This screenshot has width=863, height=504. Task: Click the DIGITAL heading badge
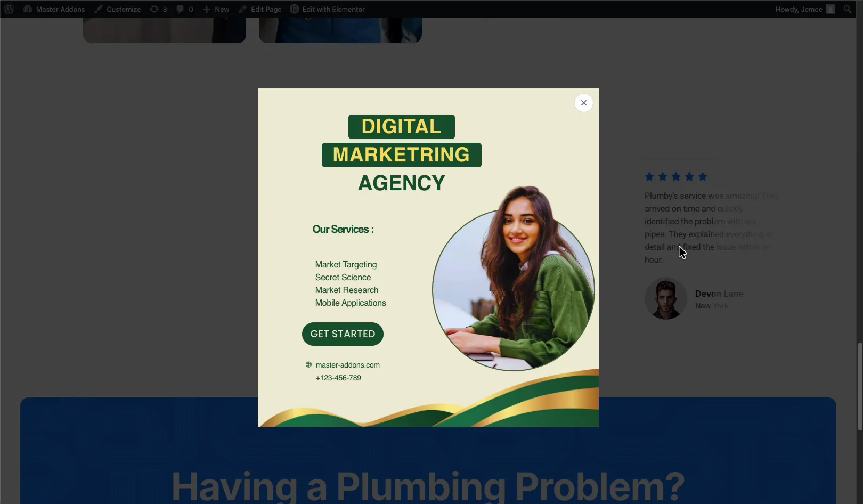pos(402,127)
